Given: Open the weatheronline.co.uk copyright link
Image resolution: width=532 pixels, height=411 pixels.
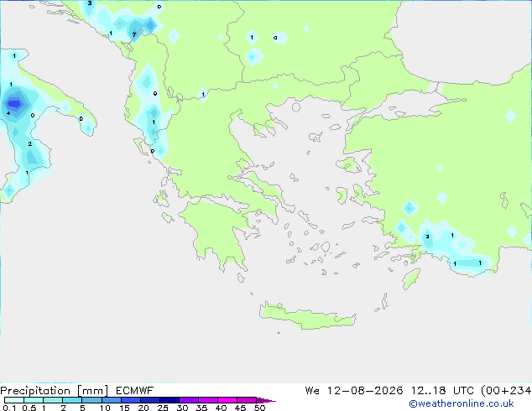Looking at the screenshot, I should click(x=462, y=403).
